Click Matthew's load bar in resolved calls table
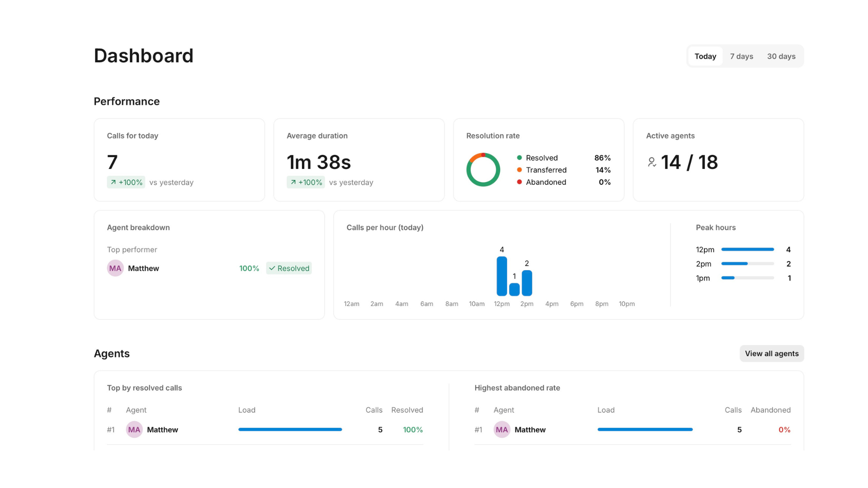Screen dimensions: 868x488 pos(290,430)
